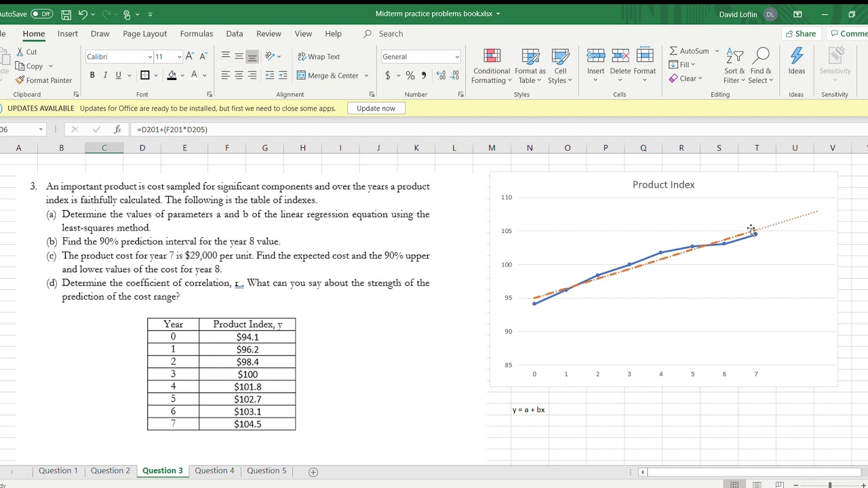Click Decrease Decimal icon

tap(454, 75)
